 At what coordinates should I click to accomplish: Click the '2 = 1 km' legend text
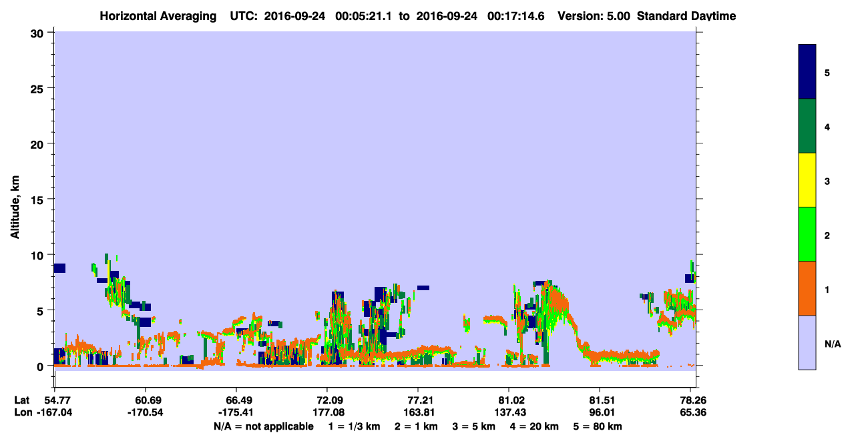(x=417, y=426)
